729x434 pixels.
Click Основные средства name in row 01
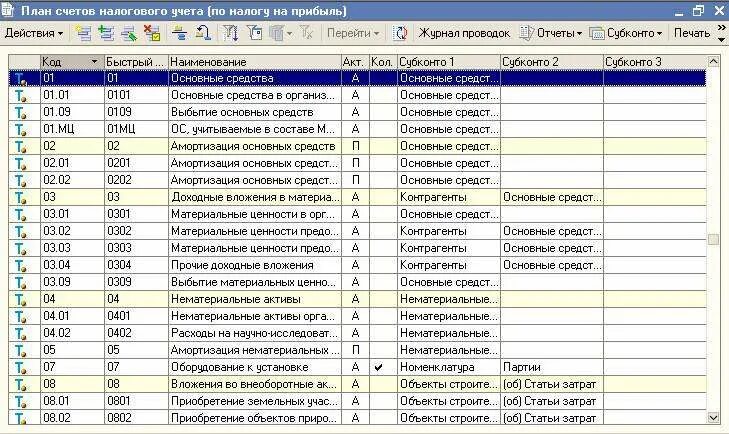(255, 78)
